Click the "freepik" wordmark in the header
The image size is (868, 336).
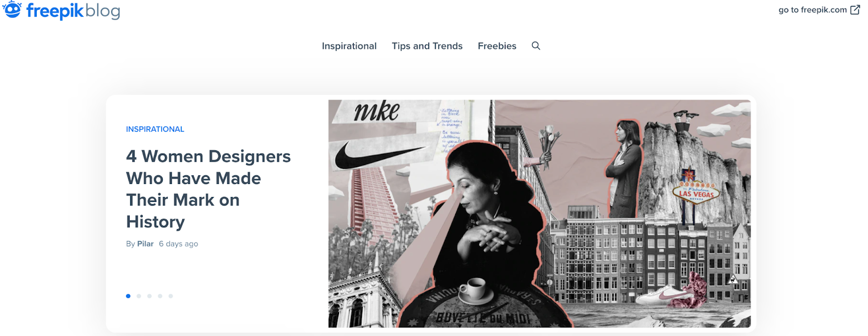[x=55, y=11]
